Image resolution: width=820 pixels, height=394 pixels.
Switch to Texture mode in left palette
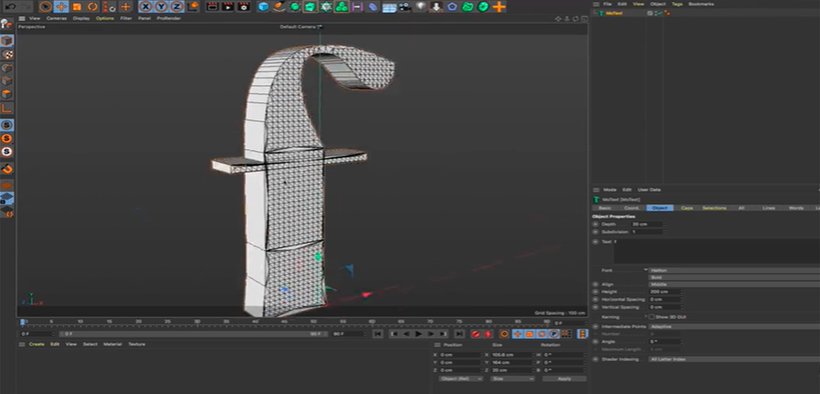7,54
